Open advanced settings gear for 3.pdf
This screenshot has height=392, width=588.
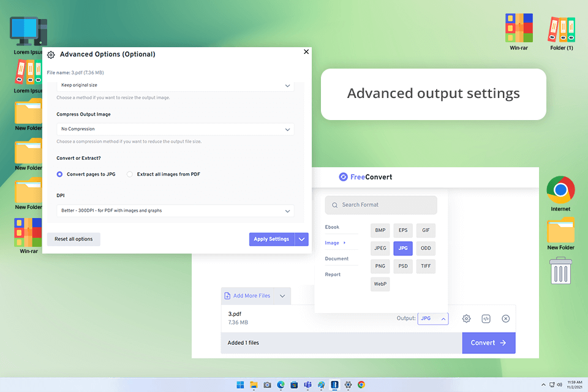[x=466, y=318]
